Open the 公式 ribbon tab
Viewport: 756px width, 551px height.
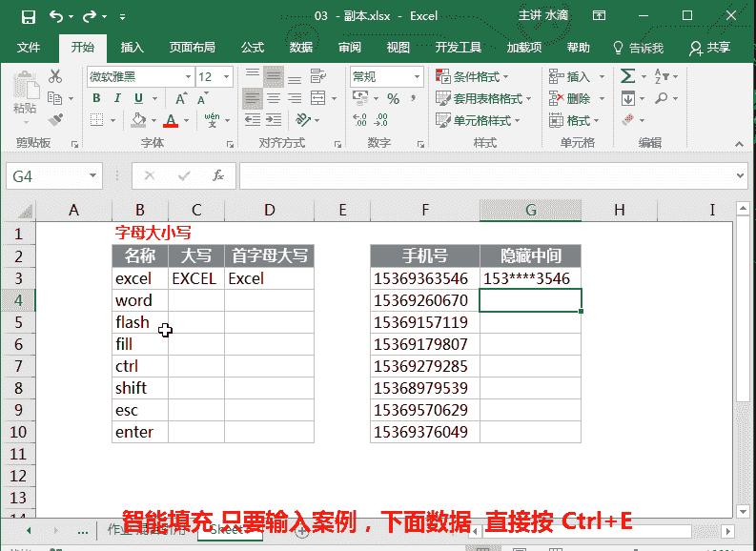(253, 48)
